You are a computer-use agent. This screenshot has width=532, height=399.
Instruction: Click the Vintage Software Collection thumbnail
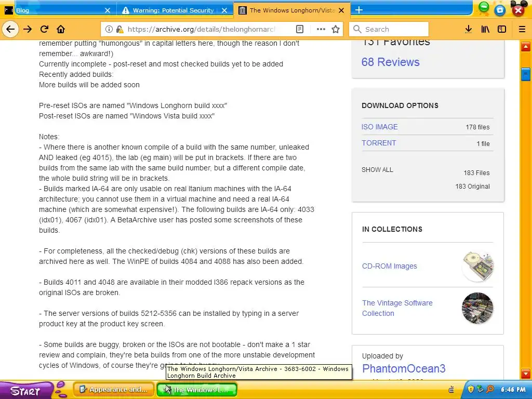(x=477, y=308)
